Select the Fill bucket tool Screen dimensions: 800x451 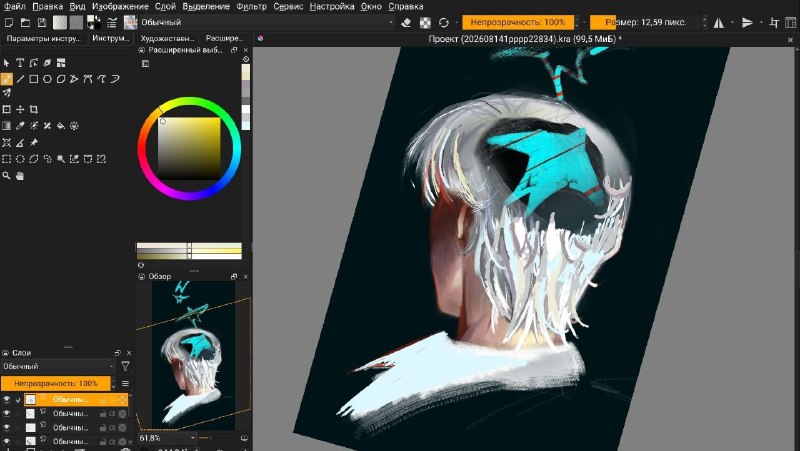pyautogui.click(x=61, y=126)
